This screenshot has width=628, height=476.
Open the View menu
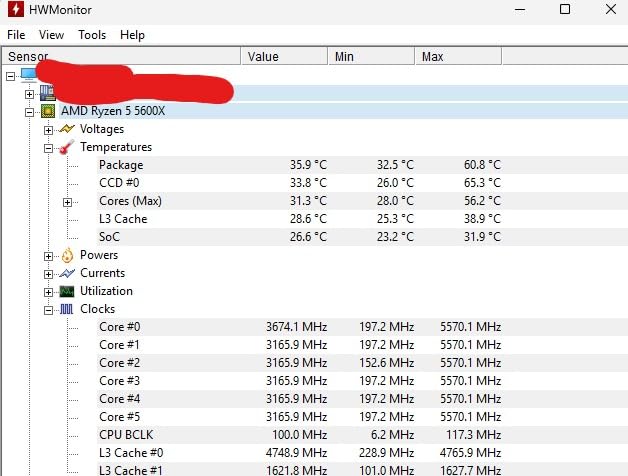tap(51, 35)
